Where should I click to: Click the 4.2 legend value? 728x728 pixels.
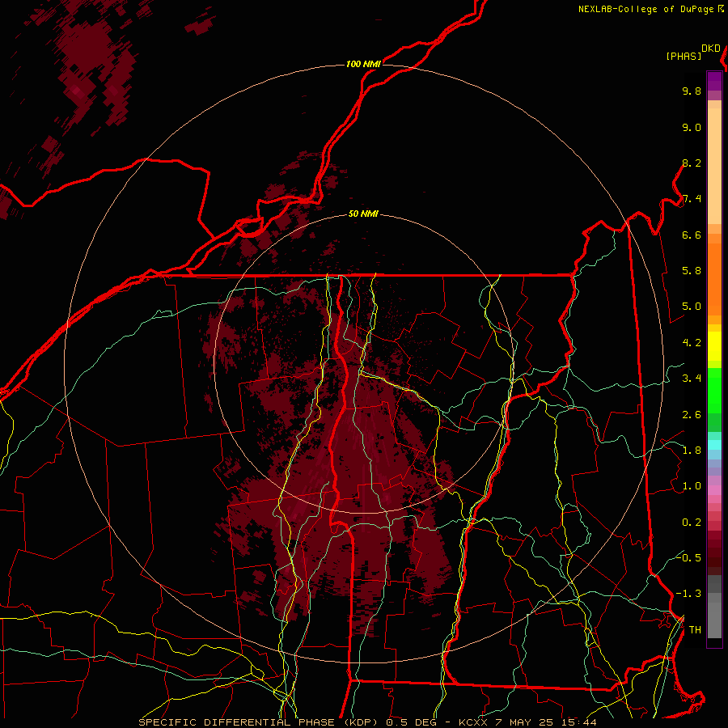pyautogui.click(x=692, y=343)
